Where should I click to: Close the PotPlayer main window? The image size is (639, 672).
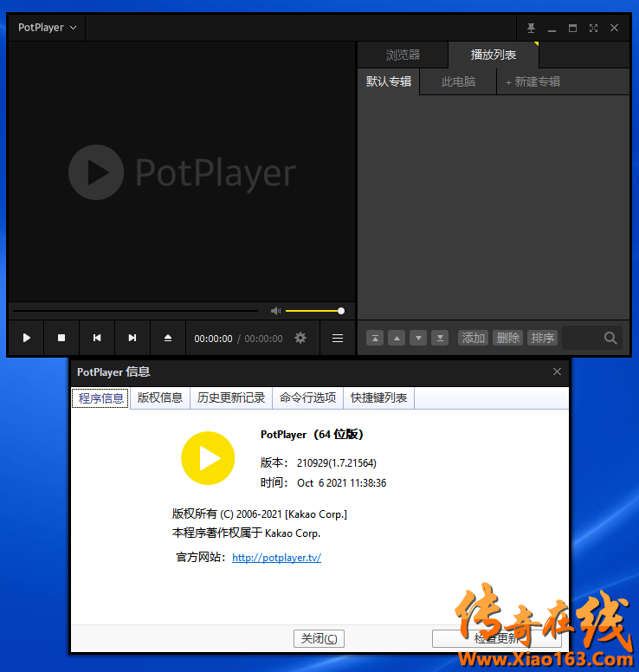coord(614,28)
